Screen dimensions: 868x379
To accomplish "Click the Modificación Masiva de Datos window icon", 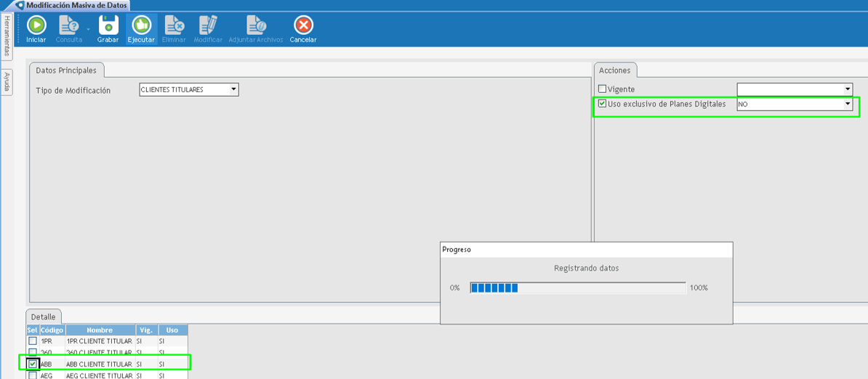I will (x=20, y=6).
